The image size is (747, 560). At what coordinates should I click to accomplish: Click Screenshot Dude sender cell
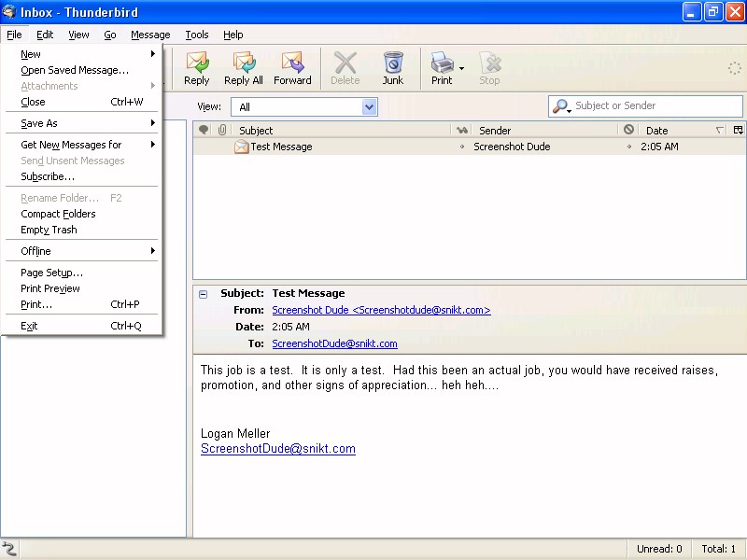(512, 147)
